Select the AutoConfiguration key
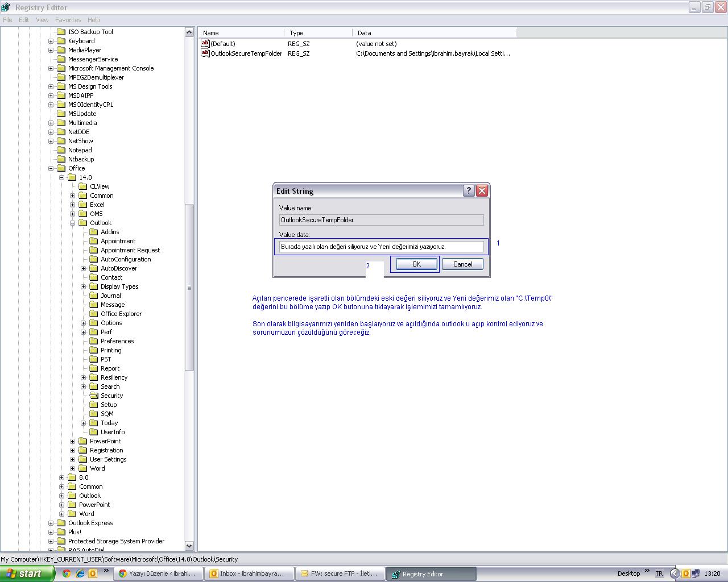This screenshot has height=582, width=728. tap(126, 259)
